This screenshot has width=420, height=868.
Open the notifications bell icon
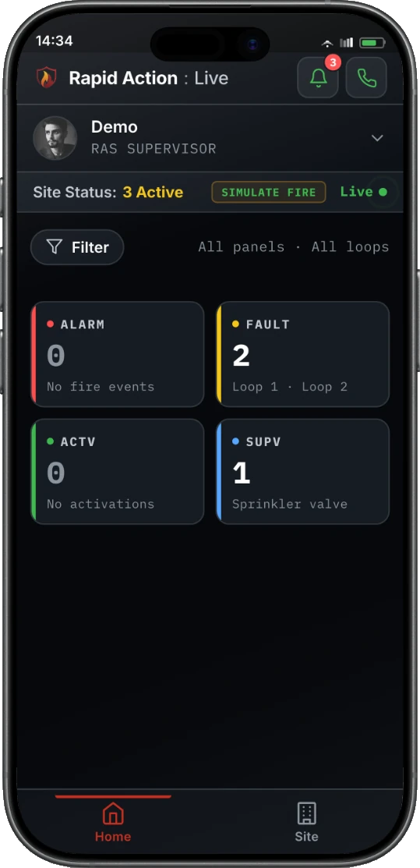click(x=318, y=79)
